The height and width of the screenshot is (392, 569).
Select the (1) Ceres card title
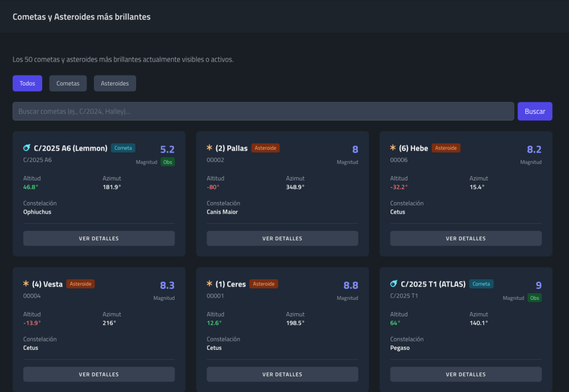231,284
